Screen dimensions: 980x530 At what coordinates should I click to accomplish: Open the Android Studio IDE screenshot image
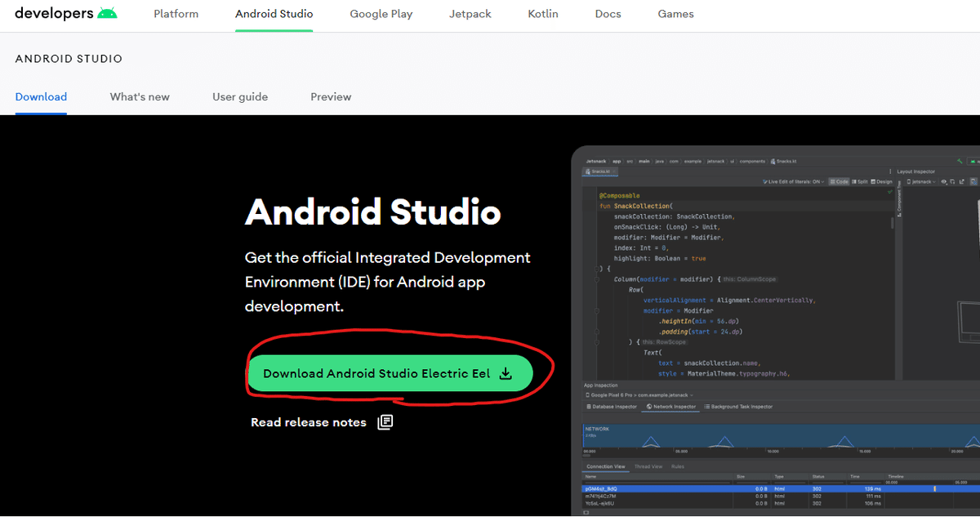point(775,331)
